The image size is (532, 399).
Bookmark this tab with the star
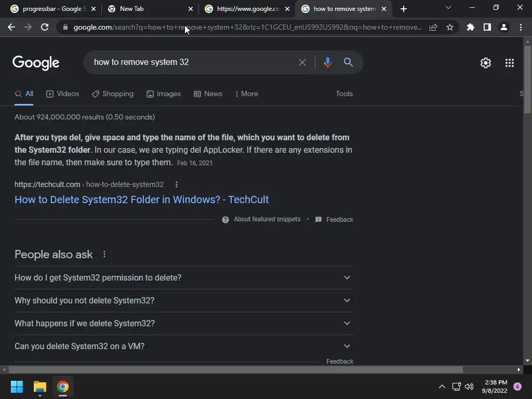click(450, 27)
